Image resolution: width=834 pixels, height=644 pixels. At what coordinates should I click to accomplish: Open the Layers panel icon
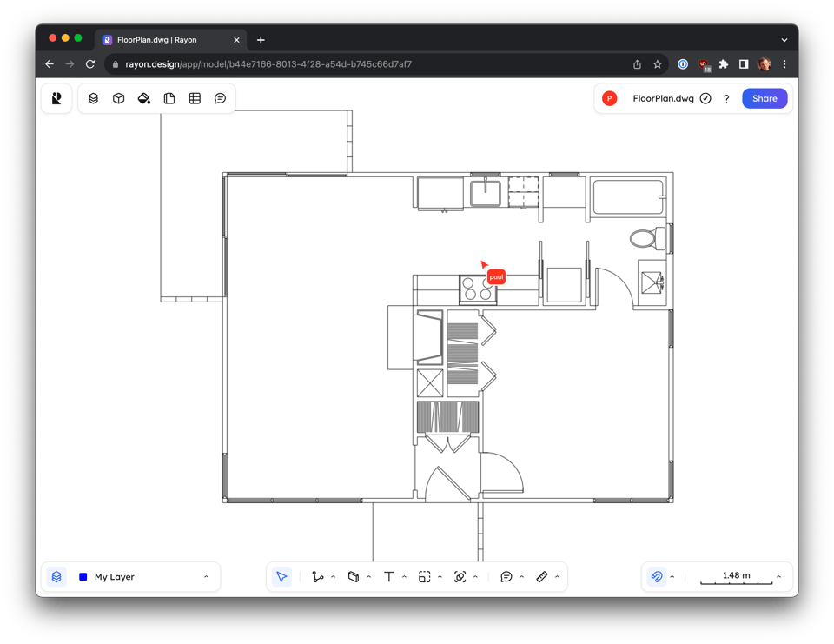point(93,98)
